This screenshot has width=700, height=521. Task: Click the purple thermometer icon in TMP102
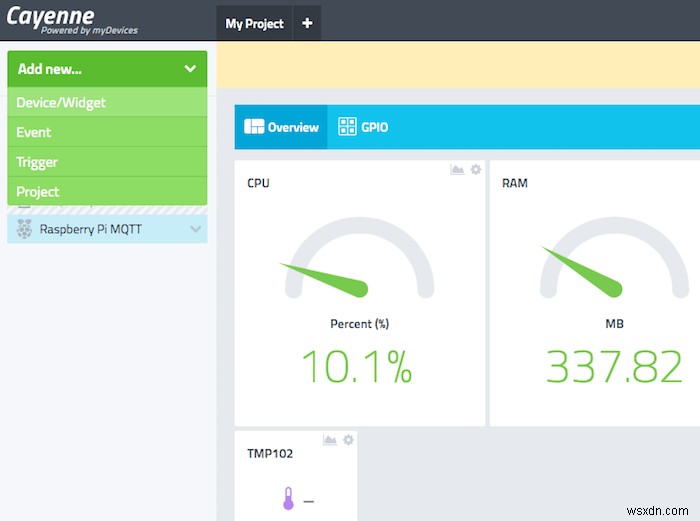point(288,498)
